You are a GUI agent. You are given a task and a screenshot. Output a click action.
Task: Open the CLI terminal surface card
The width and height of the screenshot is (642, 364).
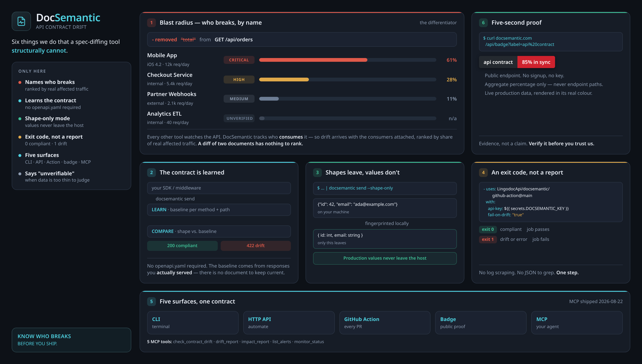(x=193, y=322)
